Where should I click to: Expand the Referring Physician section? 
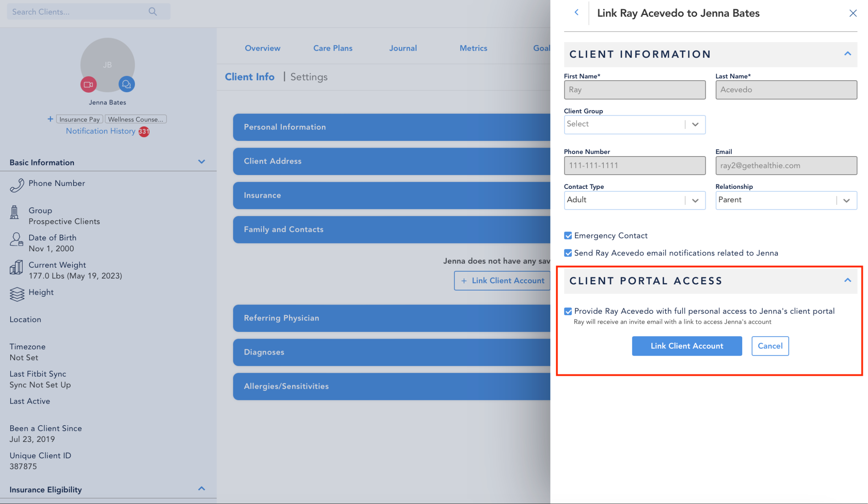point(391,318)
